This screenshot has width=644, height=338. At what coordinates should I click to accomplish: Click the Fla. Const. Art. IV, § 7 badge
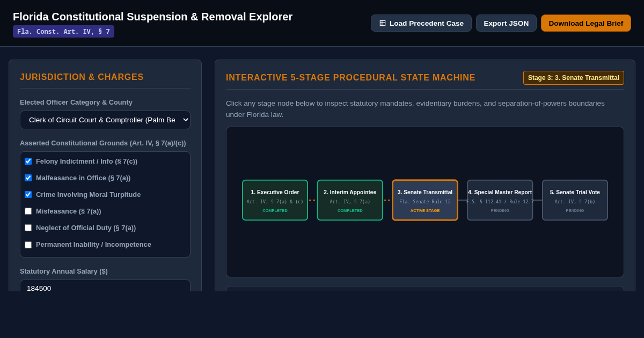63,32
